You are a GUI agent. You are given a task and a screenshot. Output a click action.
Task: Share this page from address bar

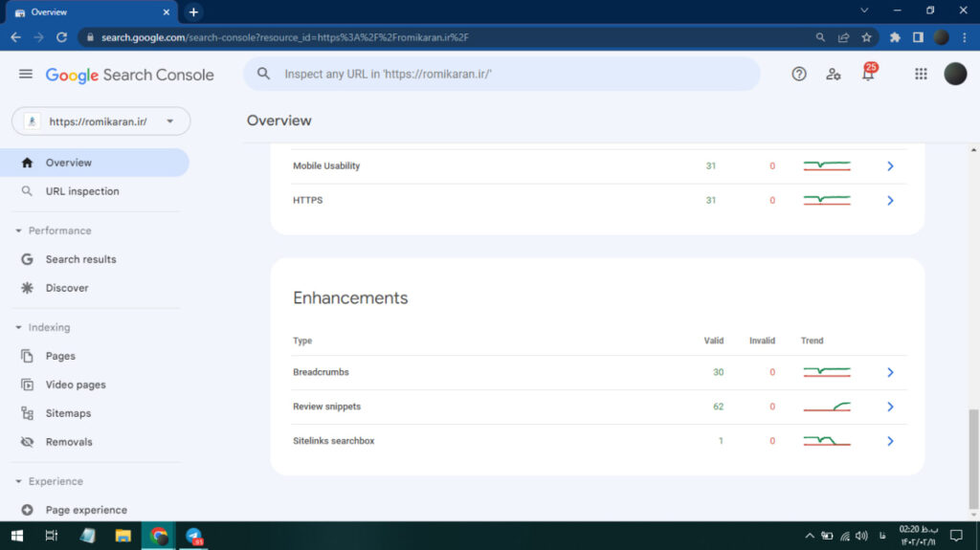point(843,37)
